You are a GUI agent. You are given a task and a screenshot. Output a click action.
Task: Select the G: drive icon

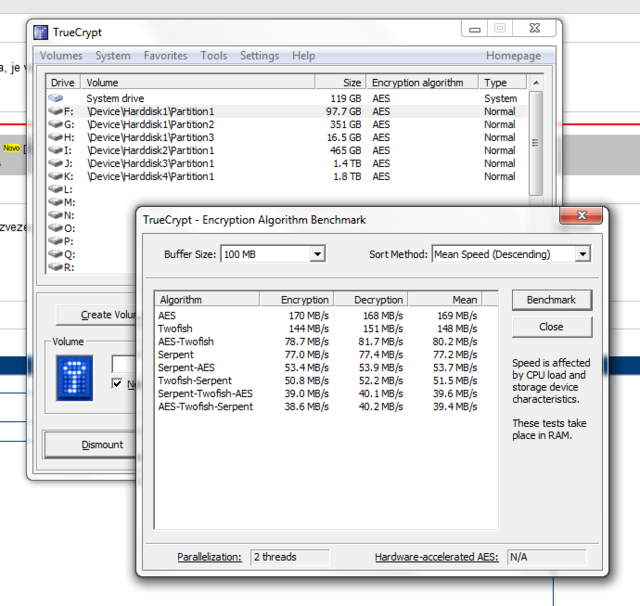(56, 124)
